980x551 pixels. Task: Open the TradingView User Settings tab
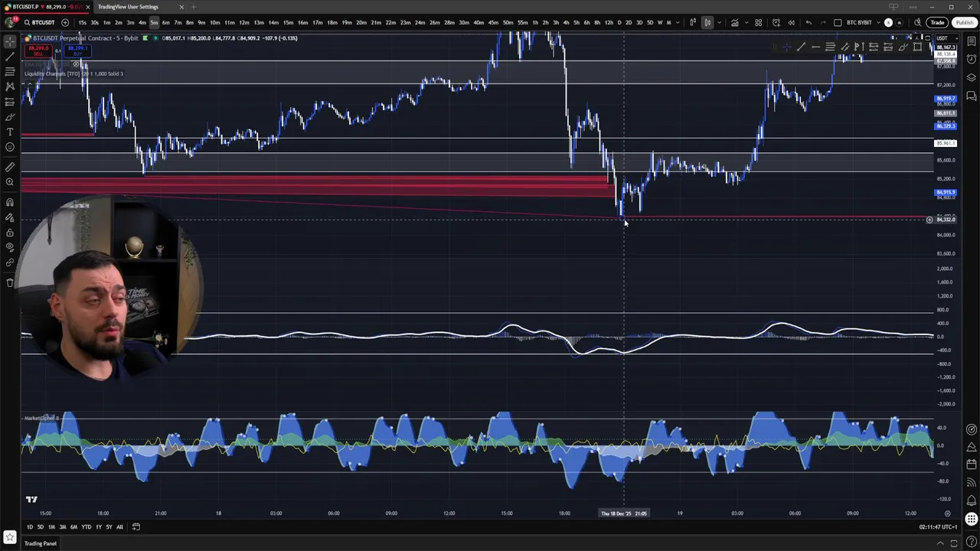[x=128, y=7]
